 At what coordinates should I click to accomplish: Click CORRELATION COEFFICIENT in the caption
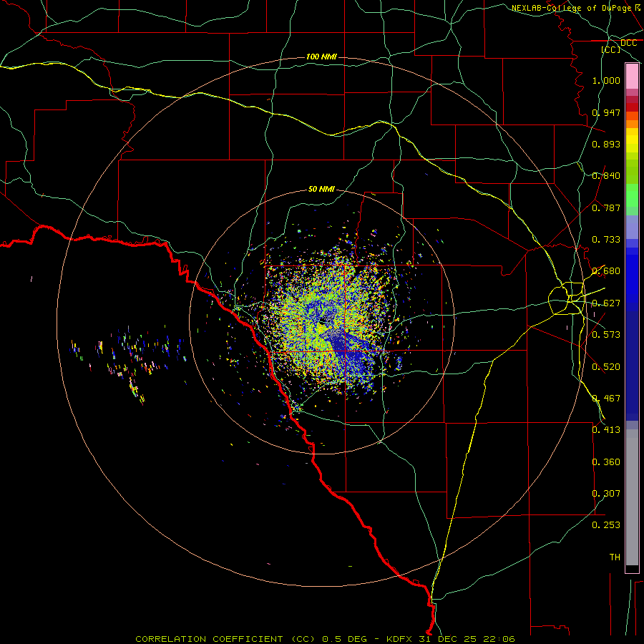point(209,639)
